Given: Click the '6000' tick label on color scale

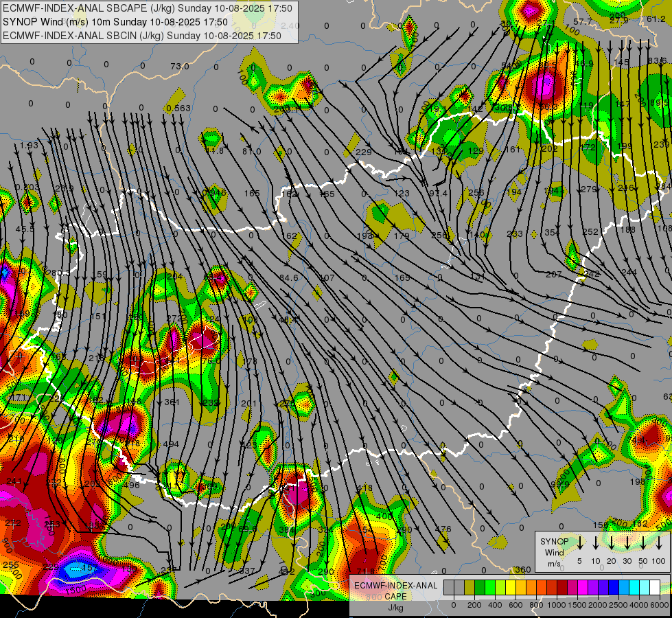Looking at the screenshot, I should pos(660,605).
